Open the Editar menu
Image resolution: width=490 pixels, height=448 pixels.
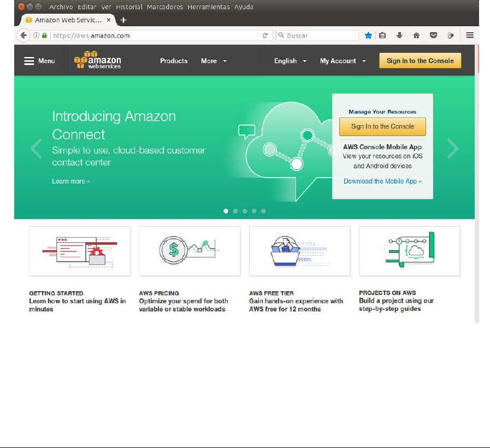87,7
